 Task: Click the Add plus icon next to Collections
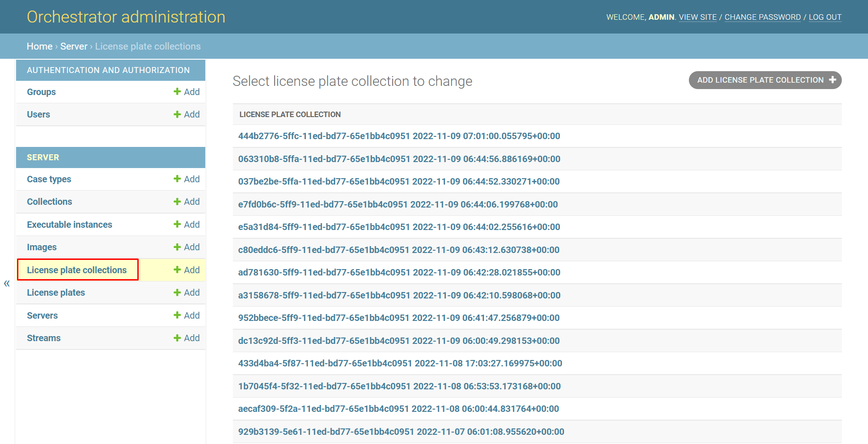(177, 202)
